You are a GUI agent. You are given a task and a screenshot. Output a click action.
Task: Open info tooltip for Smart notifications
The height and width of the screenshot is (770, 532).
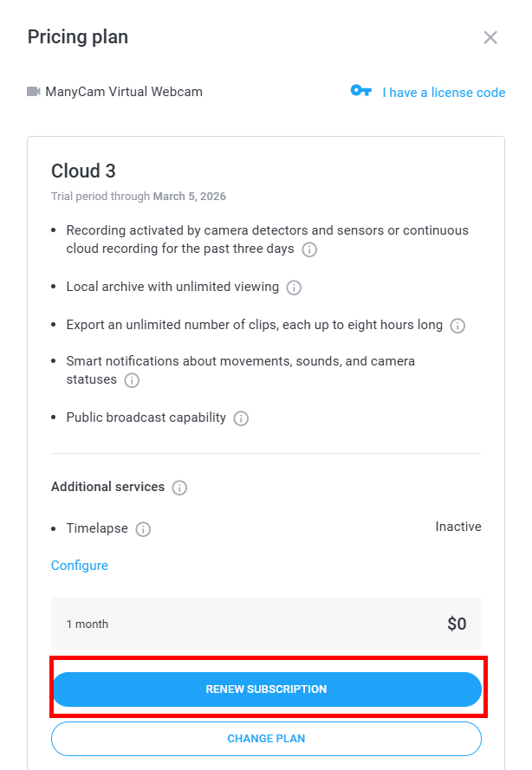coord(132,380)
